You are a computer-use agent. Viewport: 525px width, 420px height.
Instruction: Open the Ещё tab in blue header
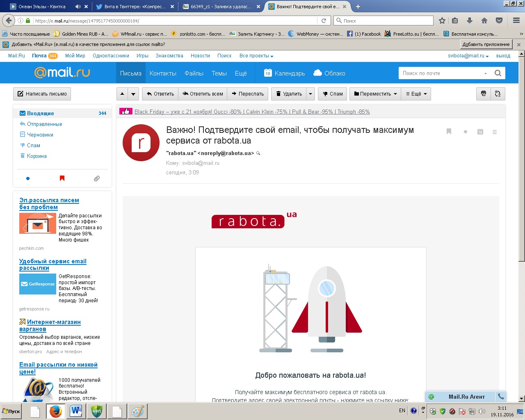coord(241,73)
